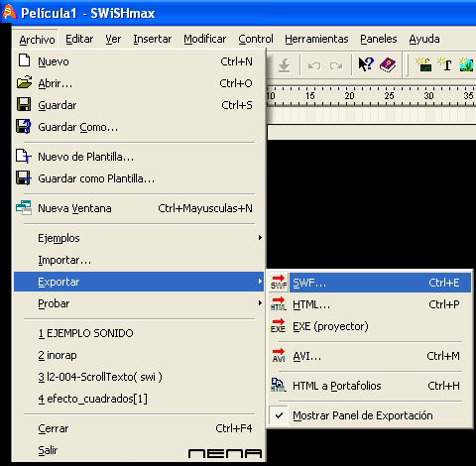This screenshot has width=476, height=466.
Task: Click the insert text T toolbar icon
Action: [444, 64]
